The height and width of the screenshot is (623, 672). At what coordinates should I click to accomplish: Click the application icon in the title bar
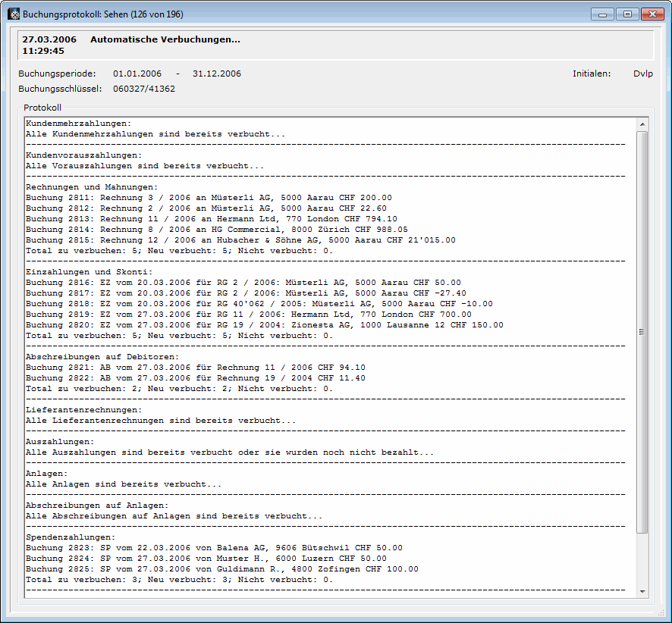coord(13,14)
